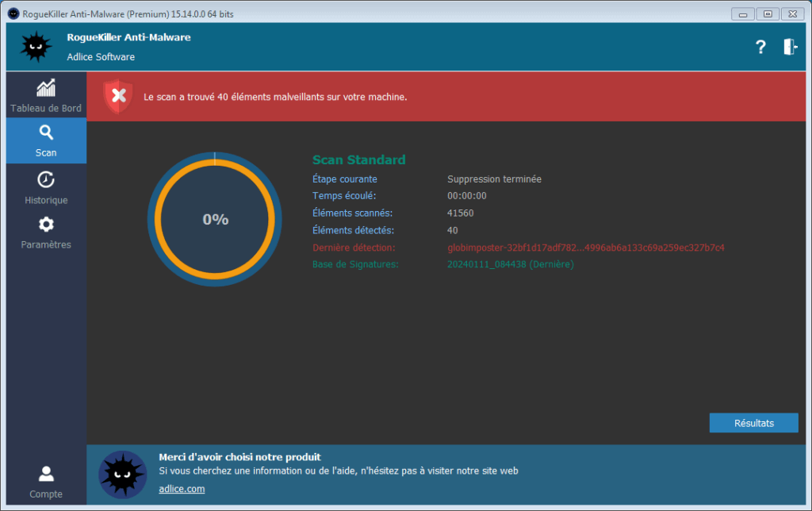Image resolution: width=812 pixels, height=511 pixels.
Task: Click the circular 0% progress indicator
Action: point(215,219)
